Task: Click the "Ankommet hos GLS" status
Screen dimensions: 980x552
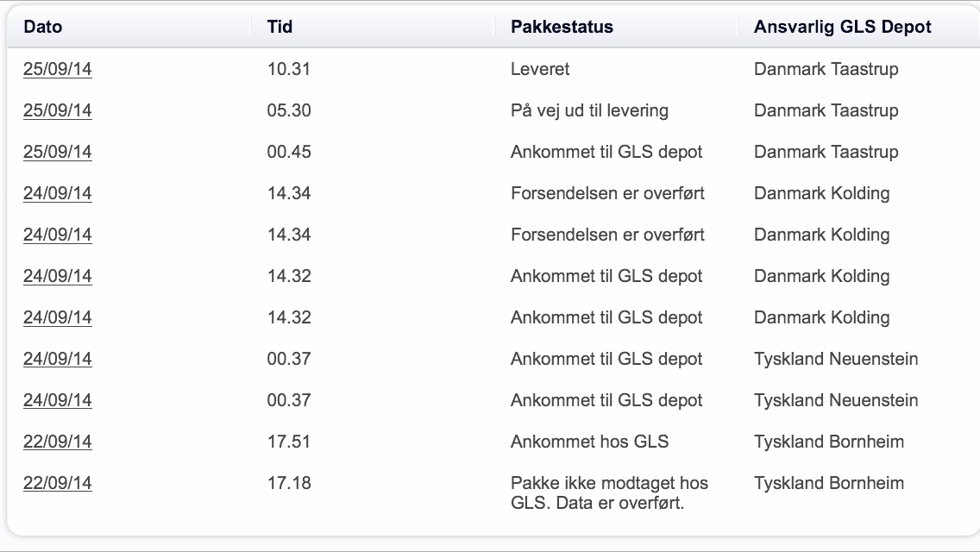Action: (589, 442)
